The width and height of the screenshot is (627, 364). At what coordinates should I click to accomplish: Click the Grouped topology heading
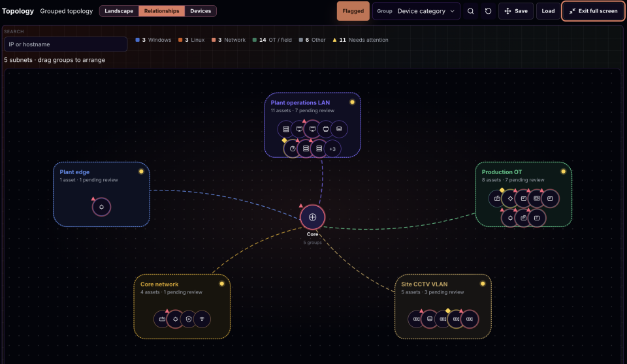click(x=67, y=11)
